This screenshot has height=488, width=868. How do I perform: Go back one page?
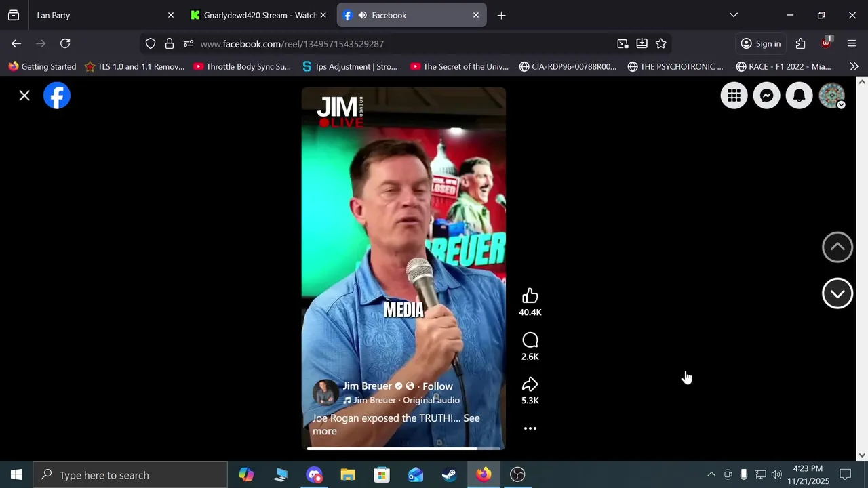(16, 43)
